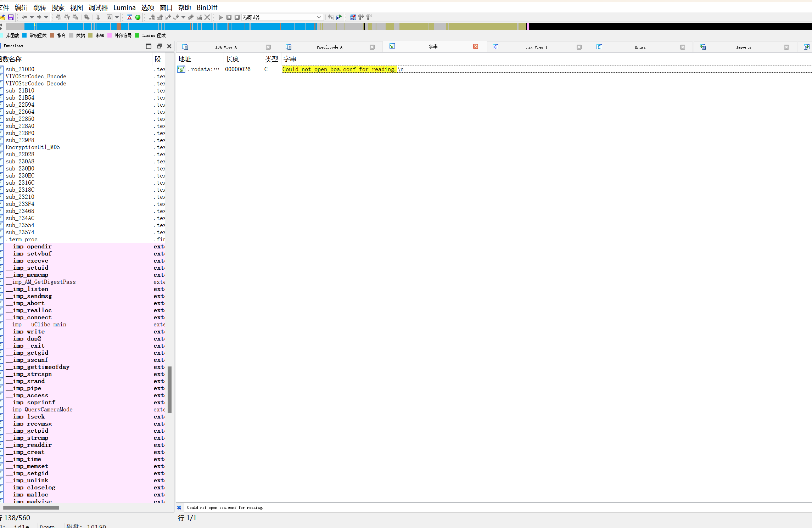Image resolution: width=812 pixels, height=528 pixels.
Task: Switch to the Hex View-1 tab
Action: tap(536, 47)
